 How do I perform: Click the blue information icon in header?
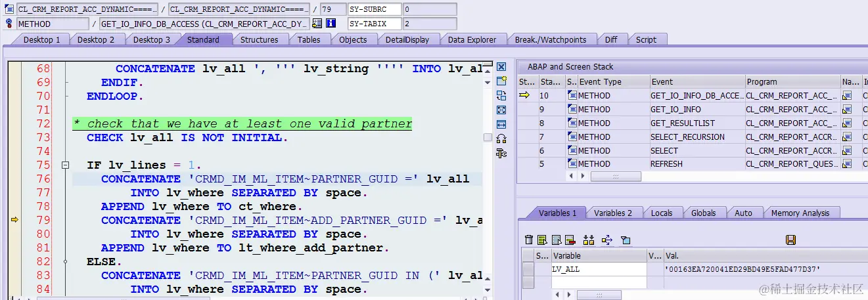(331, 24)
